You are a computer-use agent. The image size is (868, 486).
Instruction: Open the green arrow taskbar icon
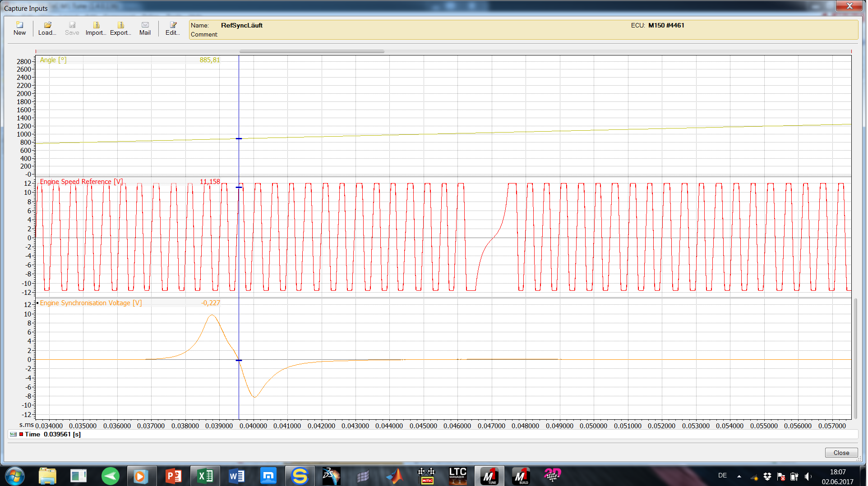pyautogui.click(x=111, y=476)
